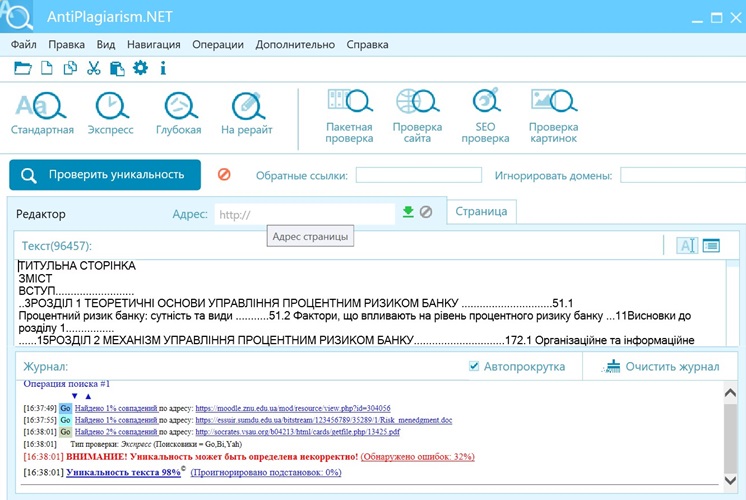Click Проверить уникальность button

(105, 175)
